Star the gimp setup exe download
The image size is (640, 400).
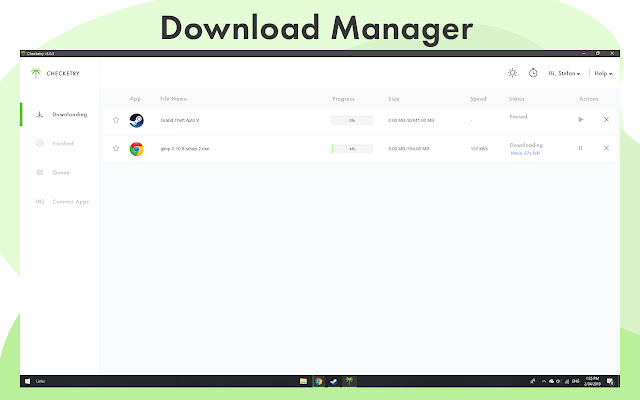[116, 149]
